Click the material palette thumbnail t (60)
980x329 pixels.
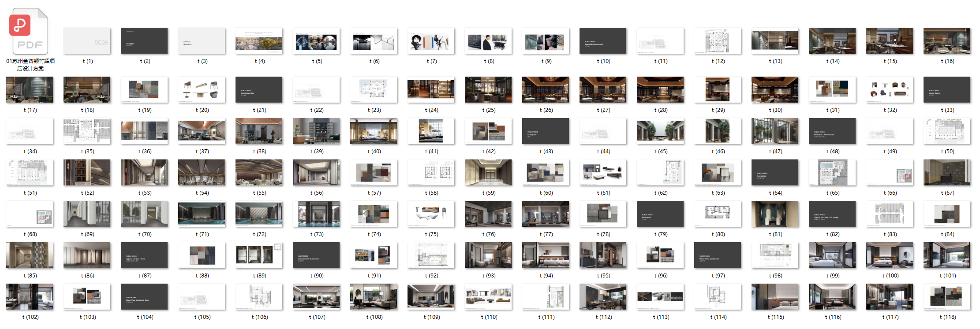(x=546, y=173)
